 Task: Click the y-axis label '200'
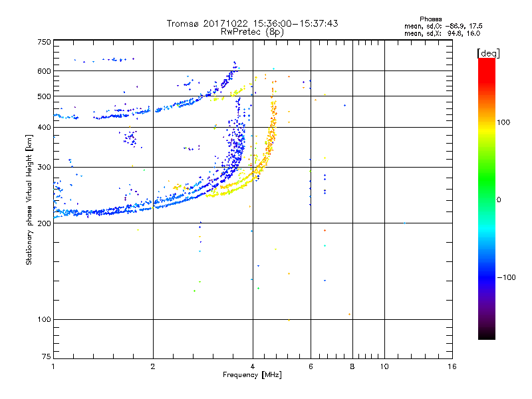(45, 223)
